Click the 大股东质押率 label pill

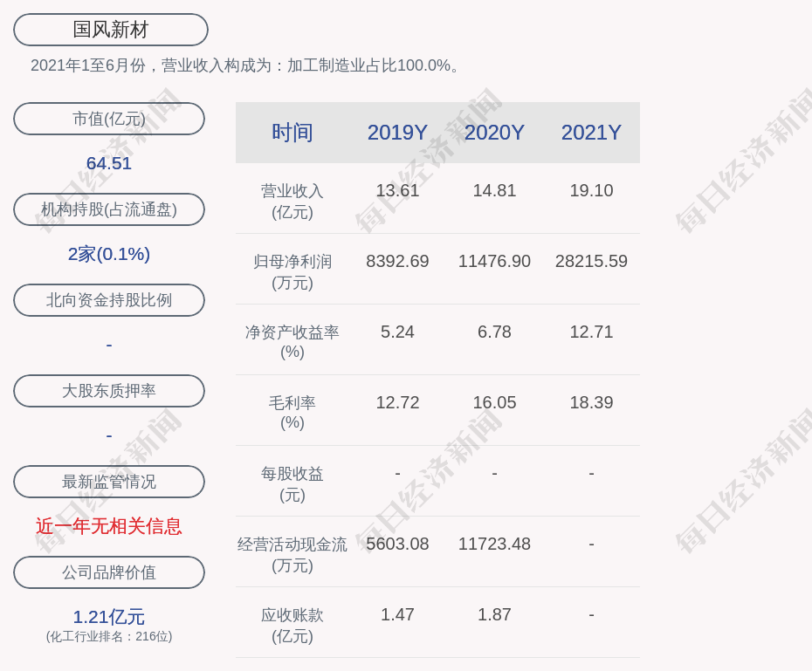109,391
